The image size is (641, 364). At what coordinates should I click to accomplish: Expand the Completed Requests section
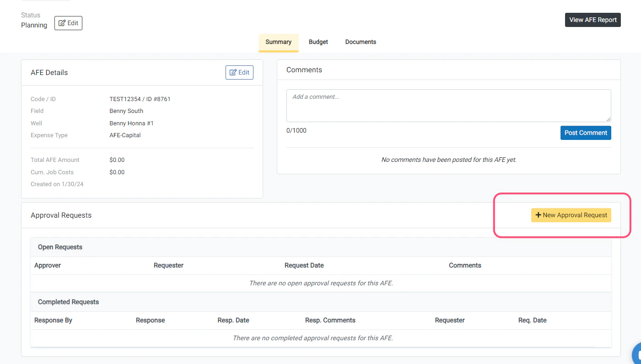click(x=68, y=302)
